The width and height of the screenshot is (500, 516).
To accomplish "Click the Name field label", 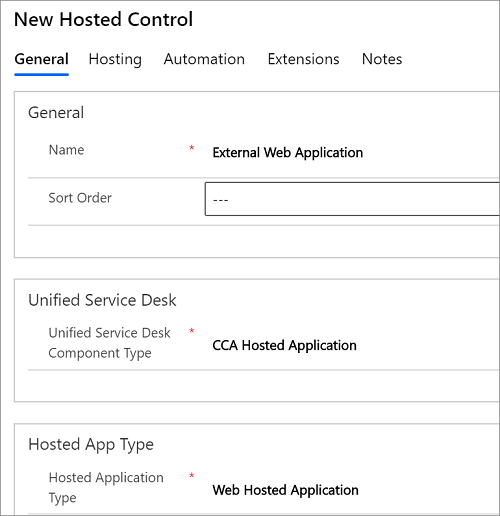I will [66, 150].
